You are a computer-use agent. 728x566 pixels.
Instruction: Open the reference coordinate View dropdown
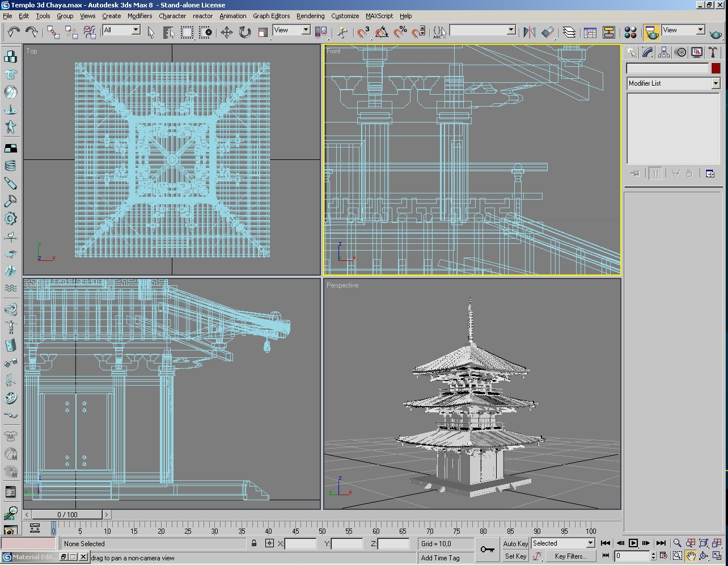click(291, 30)
